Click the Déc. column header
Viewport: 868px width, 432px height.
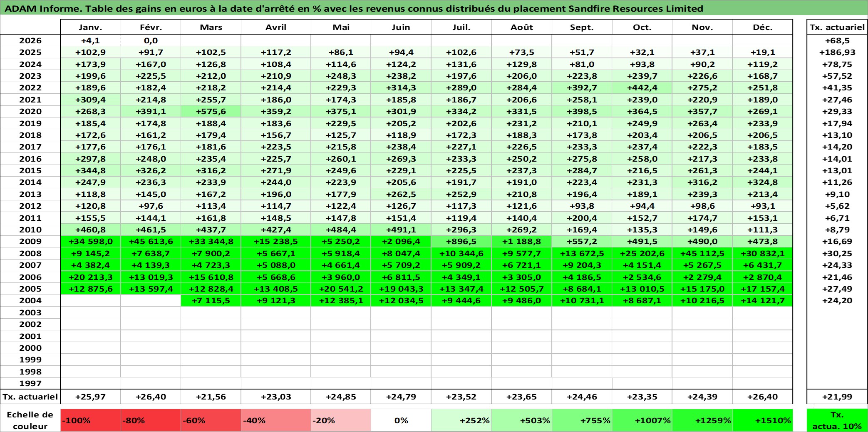point(762,27)
